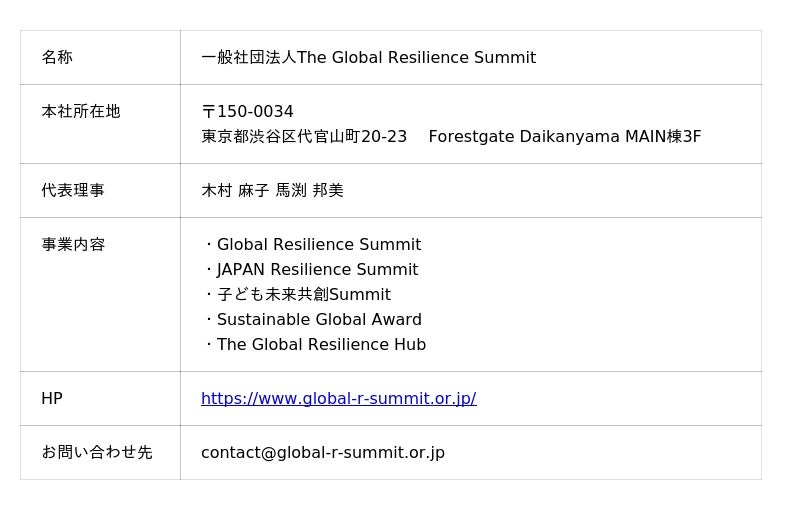Click the address text 東京都渋谷区代官山町20-23
This screenshot has width=800, height=510.
(x=304, y=137)
